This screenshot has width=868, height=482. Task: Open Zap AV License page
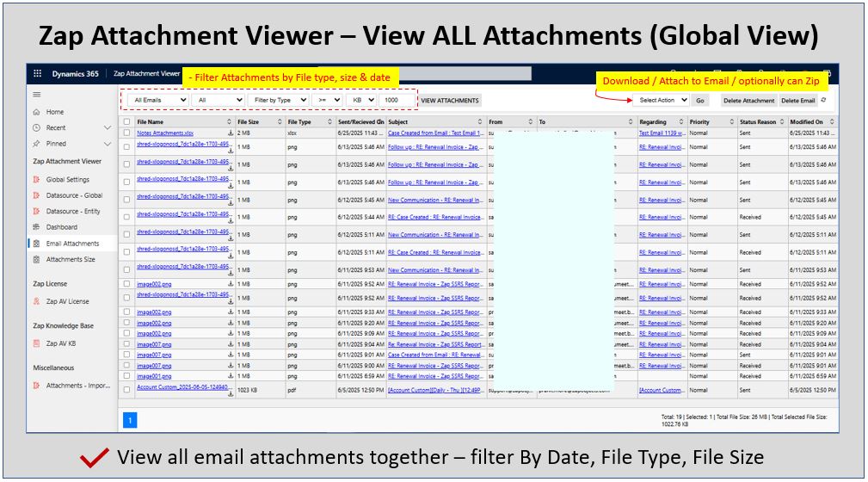pos(67,301)
